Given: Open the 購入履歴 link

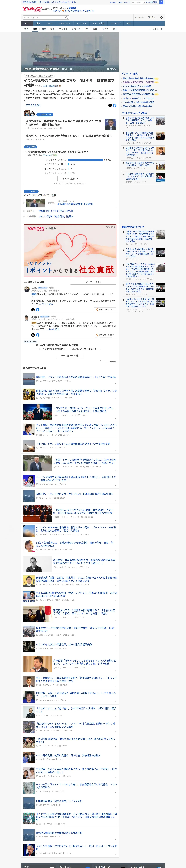Looking at the screenshot, I should point(152,18).
